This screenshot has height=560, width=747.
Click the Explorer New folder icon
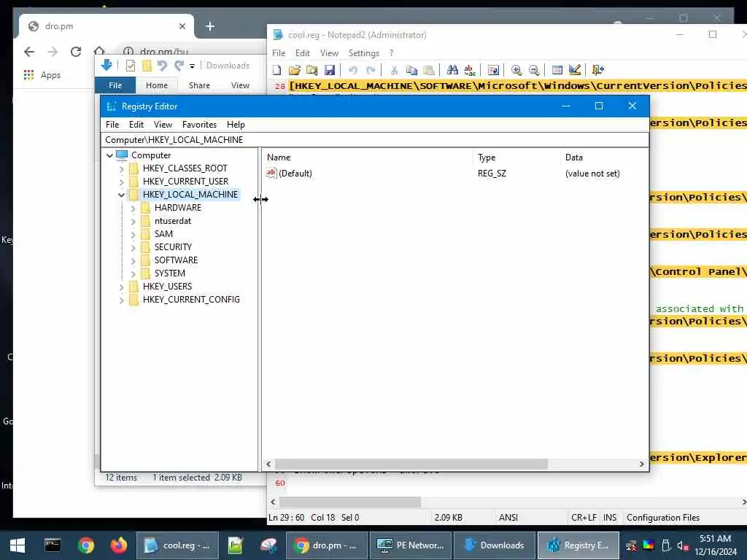pos(147,66)
